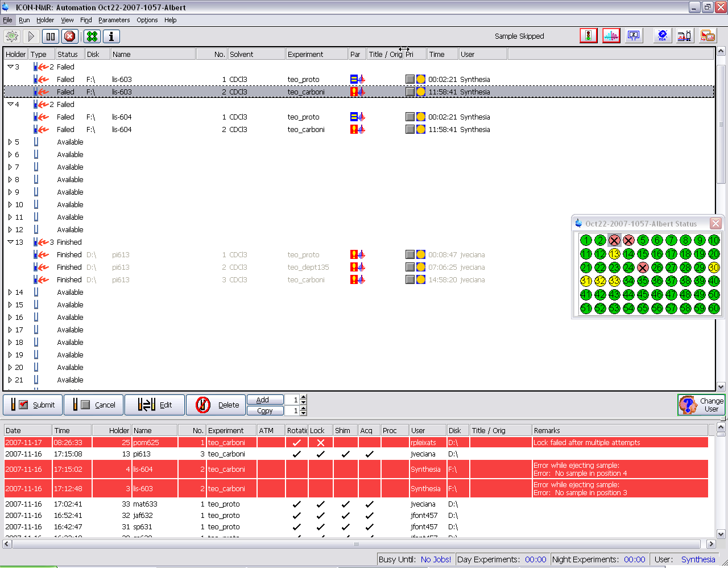Toggle the Pri checkbox for lis-604 teo_carboni
This screenshot has height=568, width=728.
(x=410, y=129)
